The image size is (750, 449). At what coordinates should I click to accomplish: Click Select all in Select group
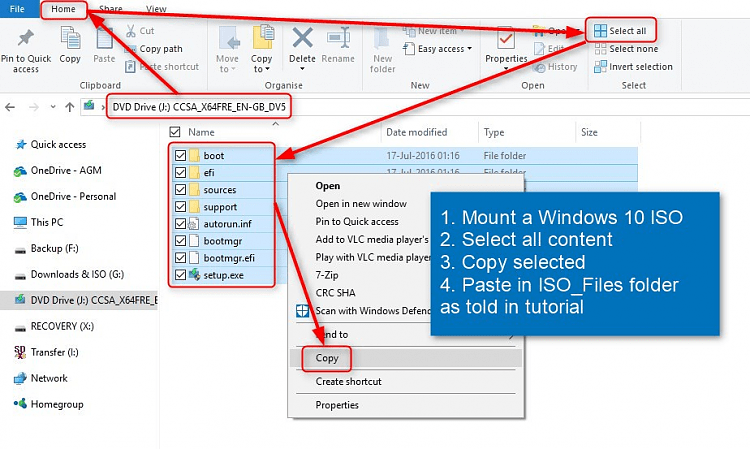620,31
